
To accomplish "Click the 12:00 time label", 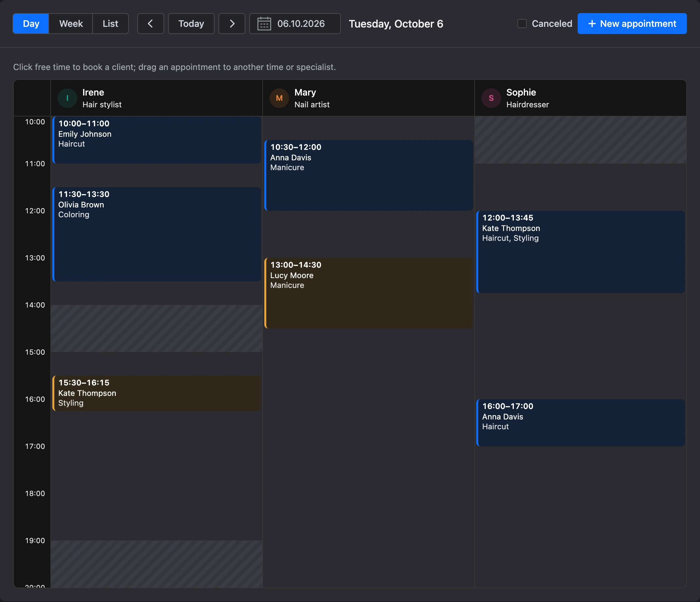I will tap(35, 211).
